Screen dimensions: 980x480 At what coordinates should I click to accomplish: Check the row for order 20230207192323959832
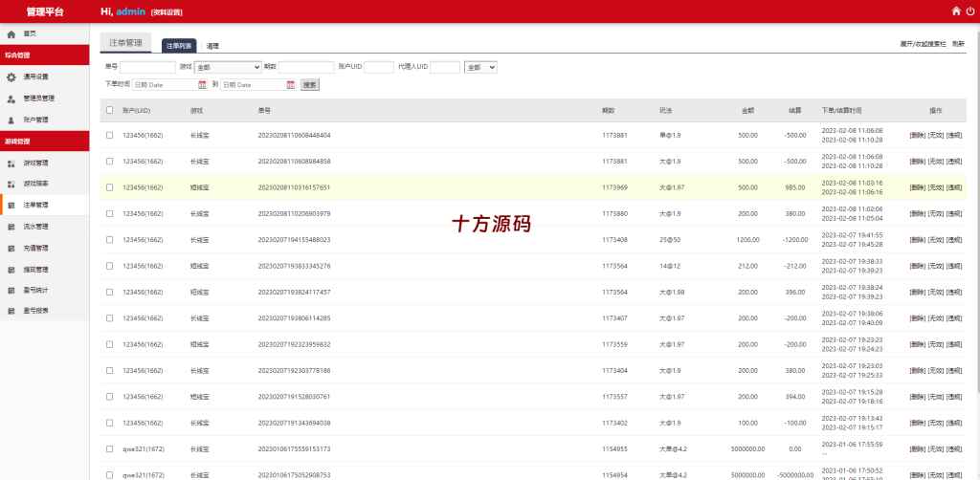point(110,344)
